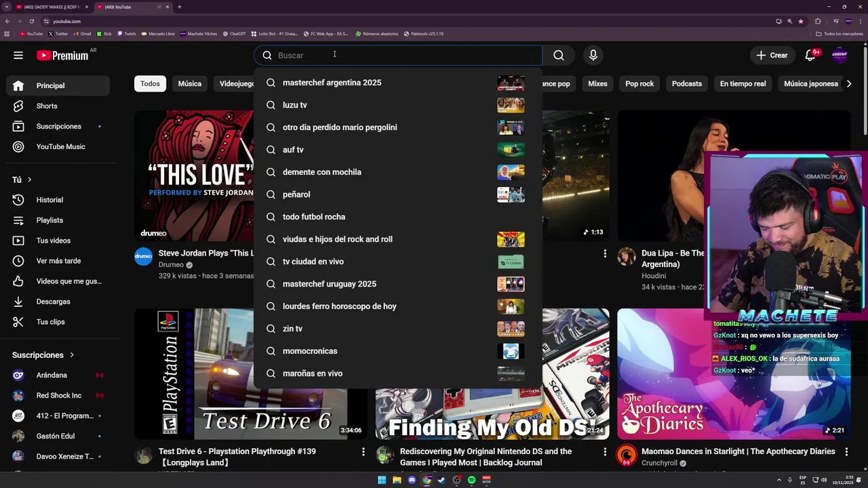Open the Chrome three-dot menu

pos(861,21)
